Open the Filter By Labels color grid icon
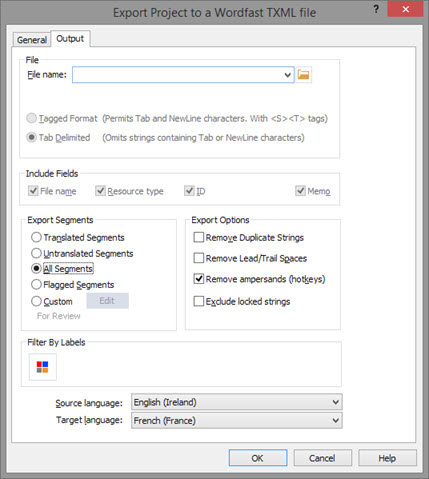Image resolution: width=429 pixels, height=479 pixels. click(x=43, y=367)
